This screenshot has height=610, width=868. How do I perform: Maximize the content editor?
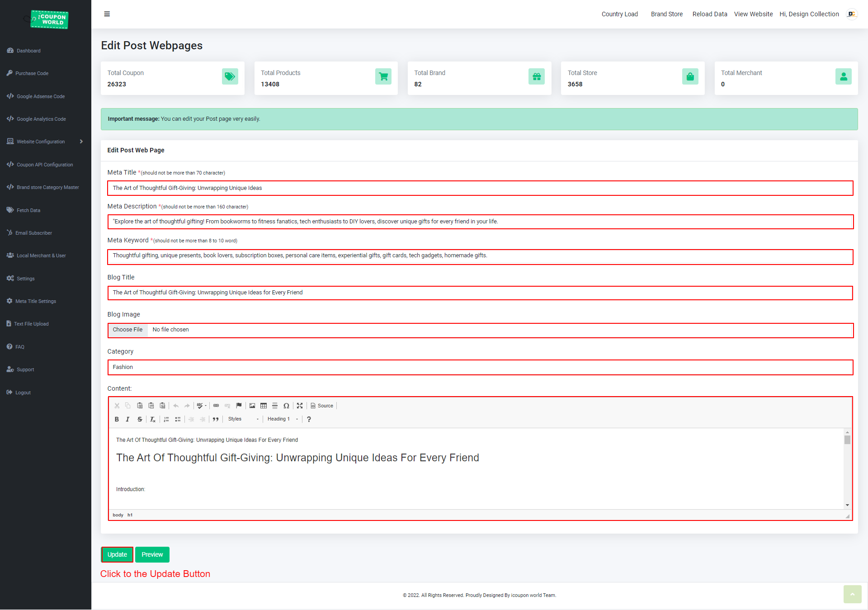(300, 406)
